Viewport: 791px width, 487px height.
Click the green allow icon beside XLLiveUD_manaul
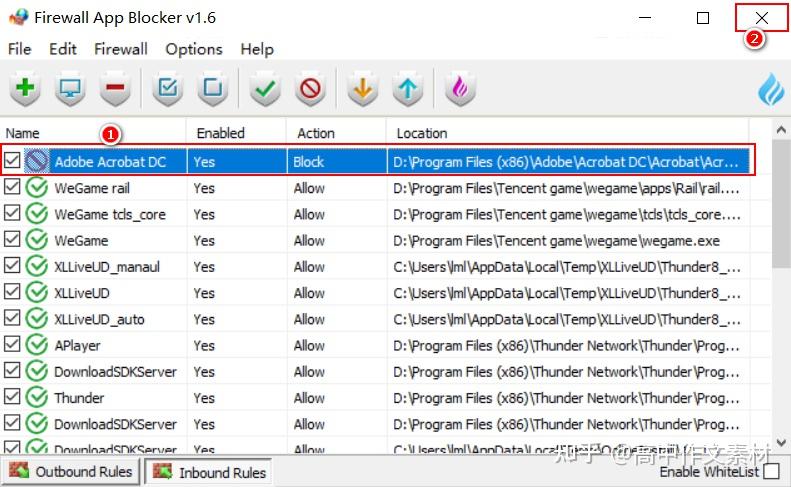click(36, 266)
